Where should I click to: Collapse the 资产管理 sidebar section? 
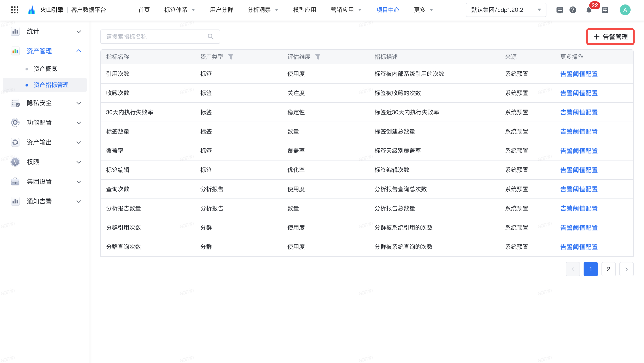[x=79, y=51]
